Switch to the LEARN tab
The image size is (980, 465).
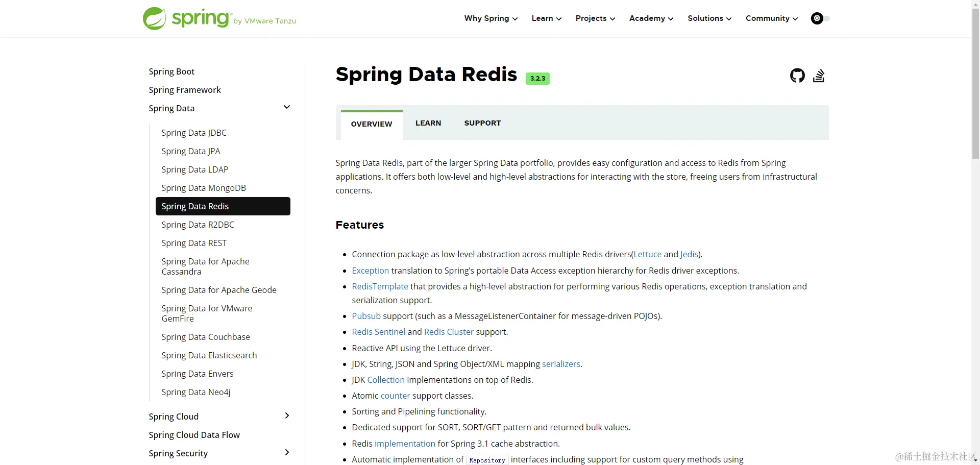[428, 123]
